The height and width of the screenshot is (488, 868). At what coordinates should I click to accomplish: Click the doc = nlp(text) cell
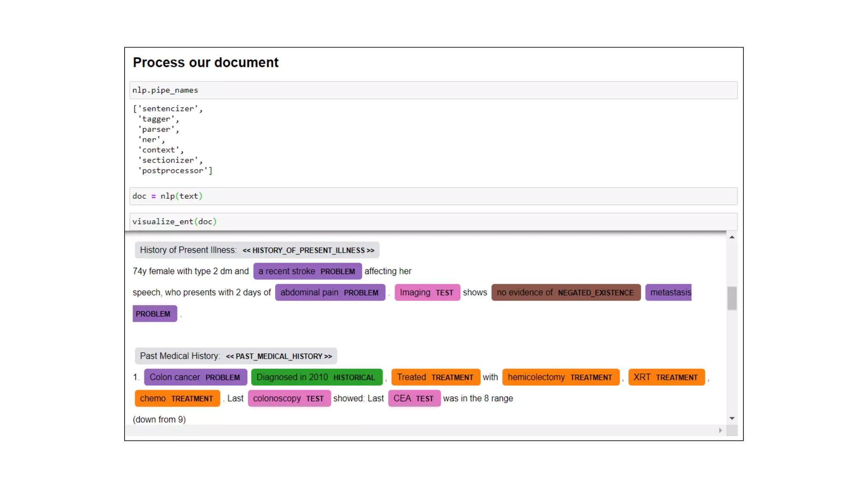click(x=433, y=196)
